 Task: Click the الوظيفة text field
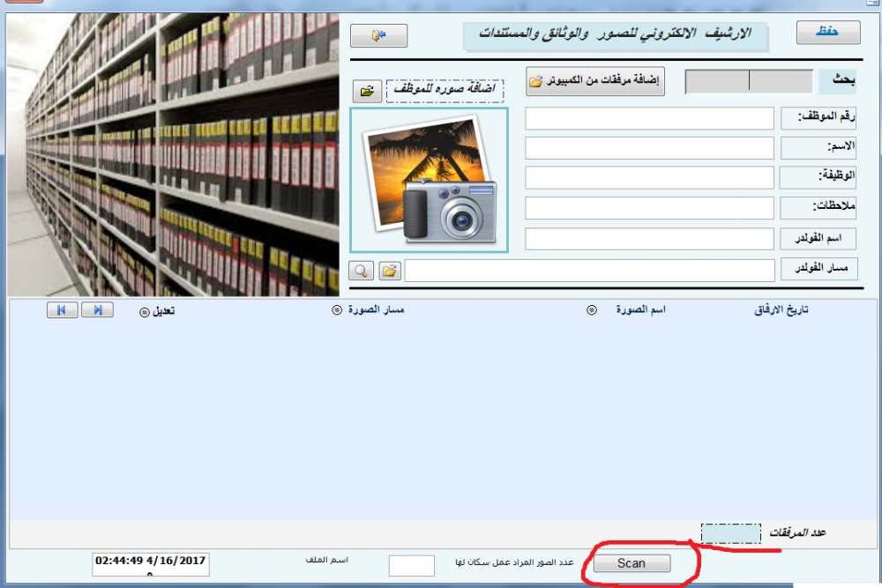pos(649,178)
